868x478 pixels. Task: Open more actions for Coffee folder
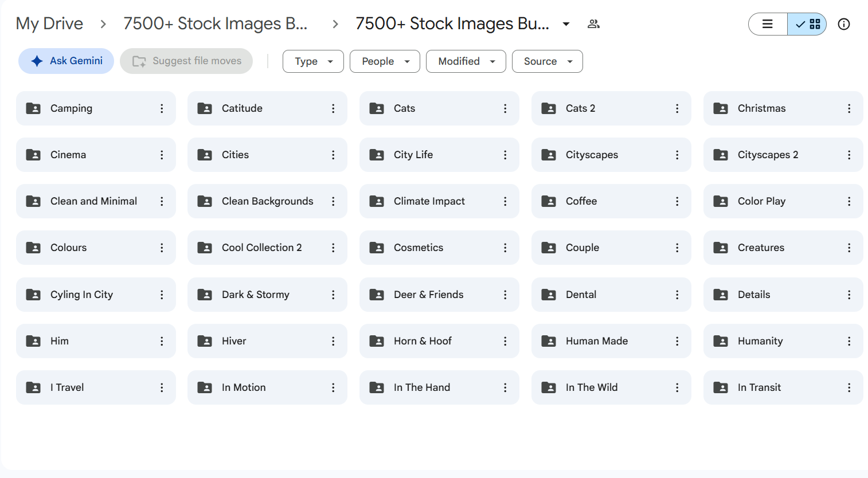[x=677, y=201]
